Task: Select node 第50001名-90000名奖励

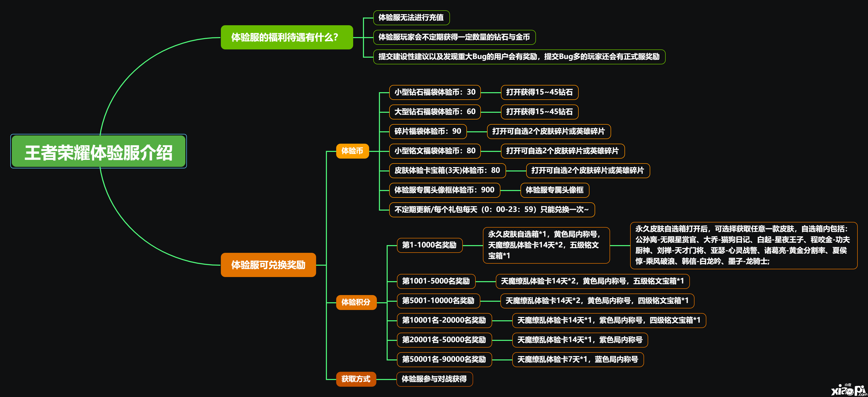Action: point(445,359)
